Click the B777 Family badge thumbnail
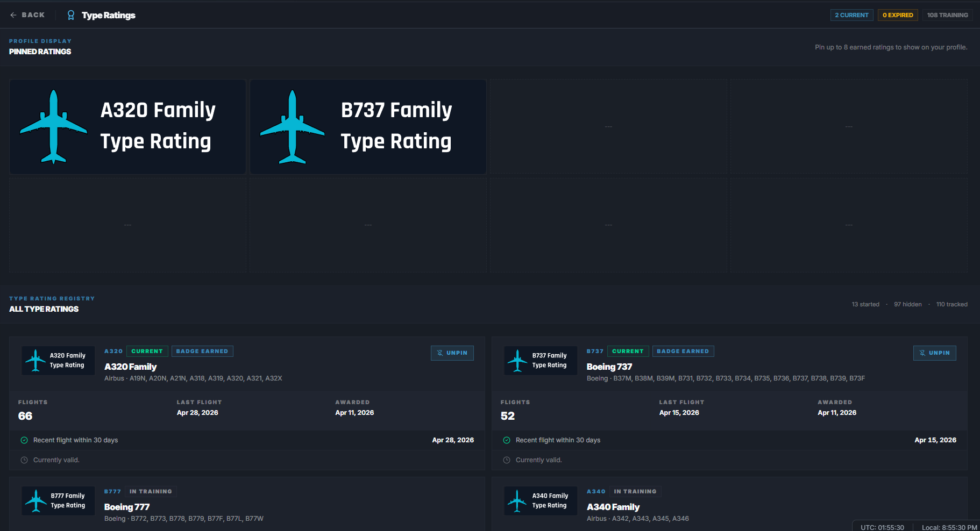The image size is (980, 531). tap(58, 501)
